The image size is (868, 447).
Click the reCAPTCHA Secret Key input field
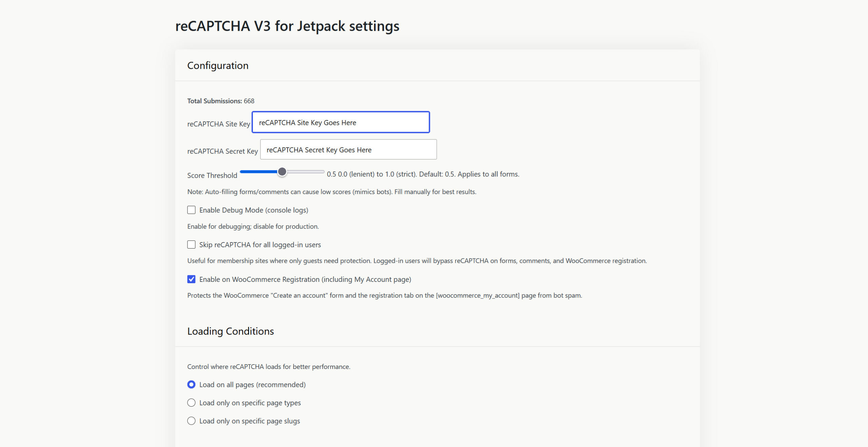tap(348, 150)
